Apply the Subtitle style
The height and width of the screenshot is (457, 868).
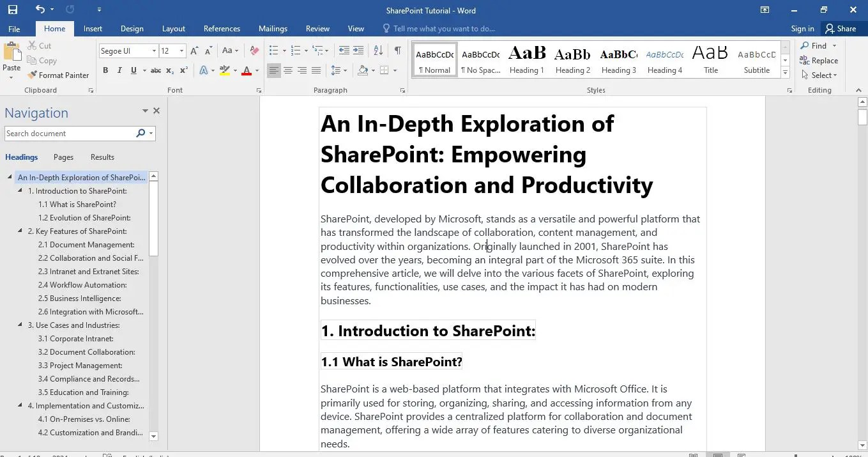(x=756, y=60)
